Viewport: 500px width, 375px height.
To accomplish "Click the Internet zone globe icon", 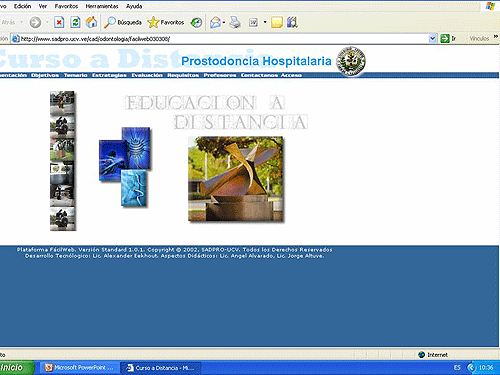I will click(422, 355).
